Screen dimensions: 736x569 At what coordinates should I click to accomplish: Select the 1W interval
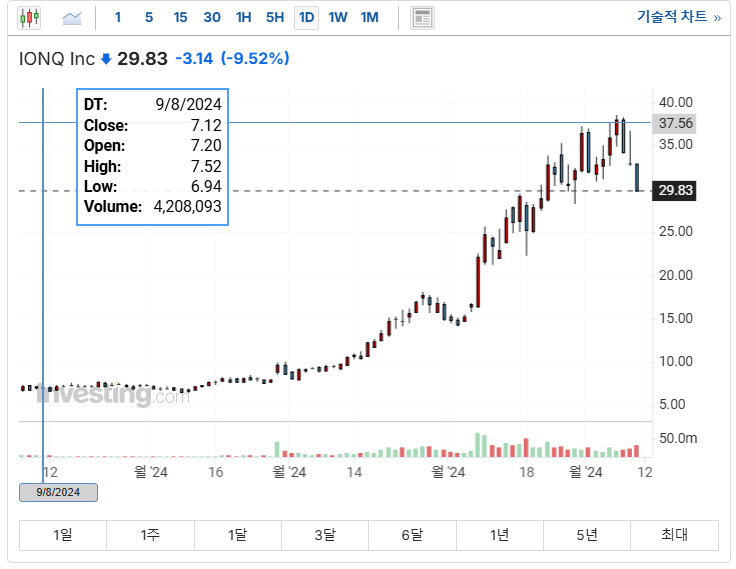[x=337, y=18]
